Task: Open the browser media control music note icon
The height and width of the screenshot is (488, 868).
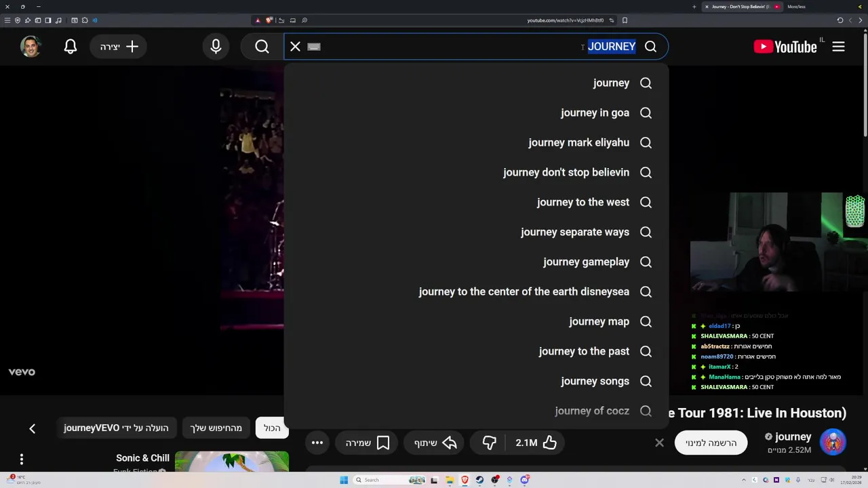Action: pos(58,20)
